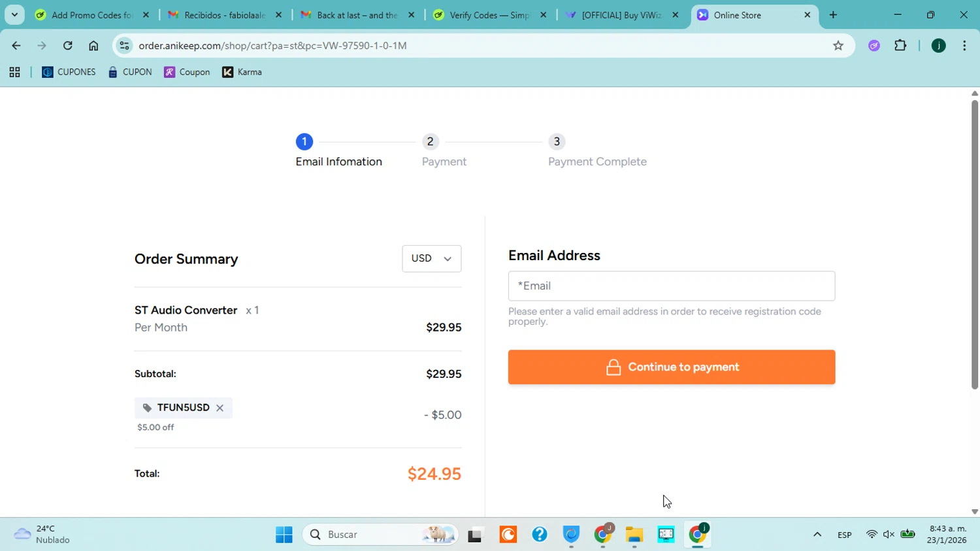Remove the TFUN5USD coupon code
The image size is (980, 551).
(220, 408)
